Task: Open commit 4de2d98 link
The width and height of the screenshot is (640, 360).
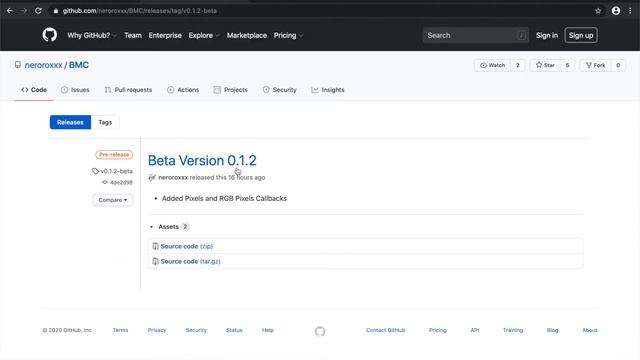Action: (x=121, y=182)
